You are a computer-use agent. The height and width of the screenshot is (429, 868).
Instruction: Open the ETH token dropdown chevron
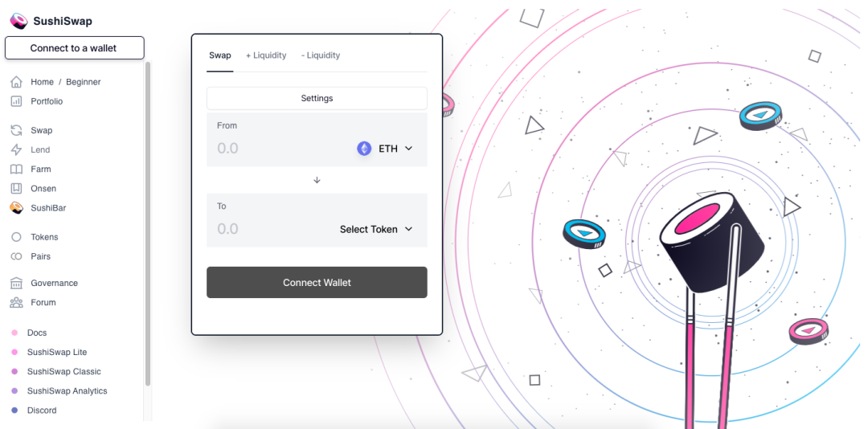point(408,149)
